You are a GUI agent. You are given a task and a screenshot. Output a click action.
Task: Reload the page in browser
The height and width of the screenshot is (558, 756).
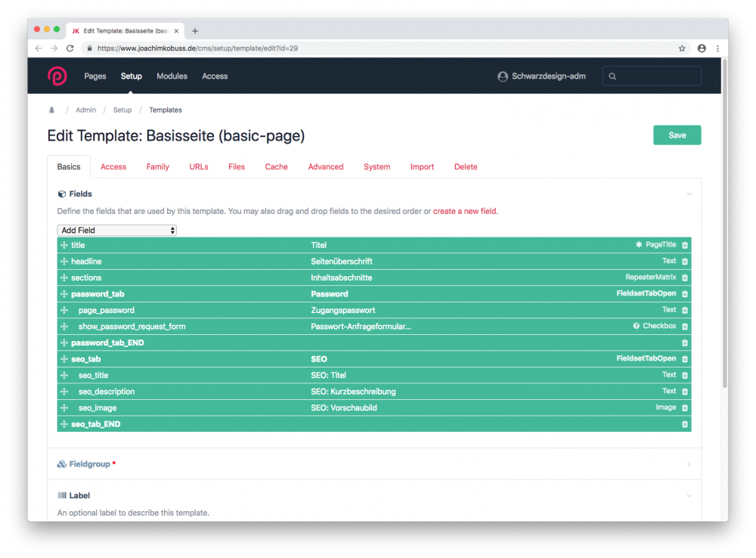click(x=70, y=48)
